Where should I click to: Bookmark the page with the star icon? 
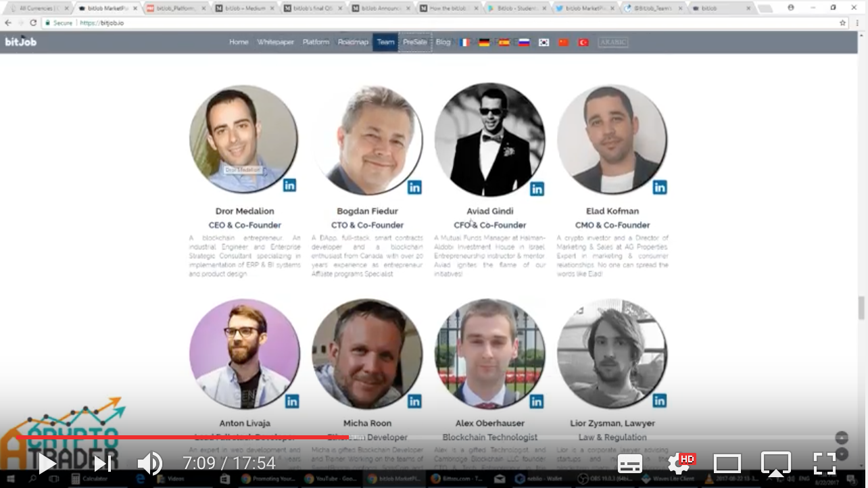842,22
